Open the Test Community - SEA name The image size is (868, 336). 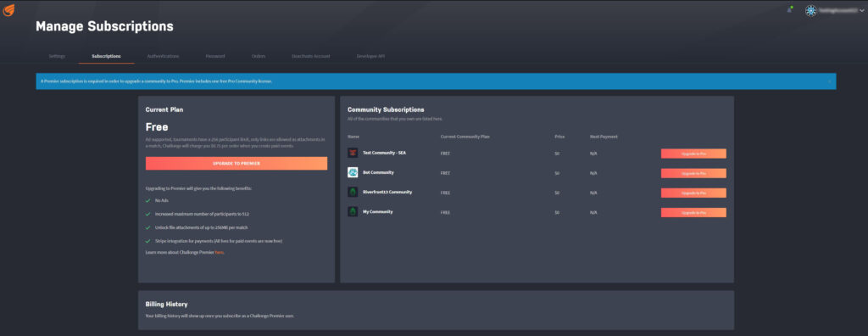coord(384,153)
